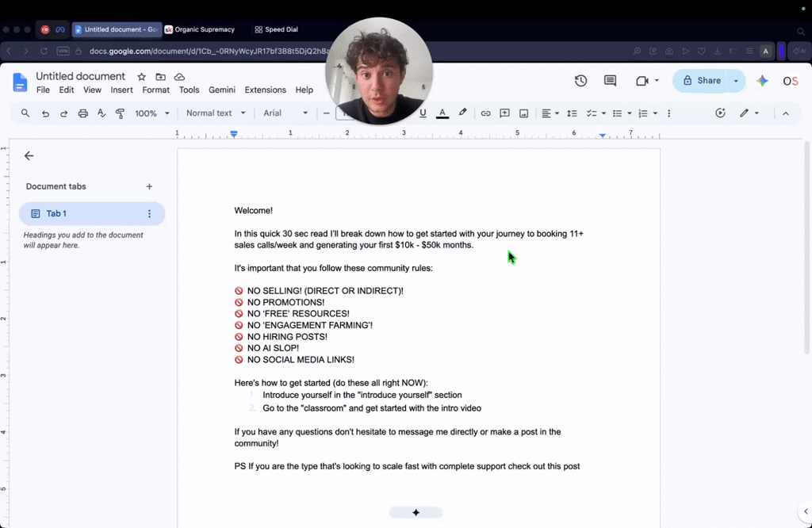Open the OS account avatar
The image size is (812, 528).
coord(791,81)
